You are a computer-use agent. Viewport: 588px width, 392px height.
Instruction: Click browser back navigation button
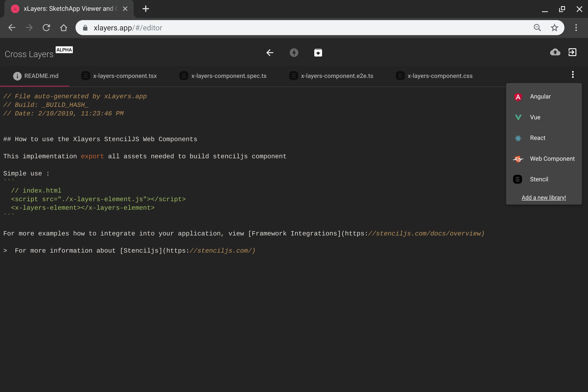click(x=12, y=27)
